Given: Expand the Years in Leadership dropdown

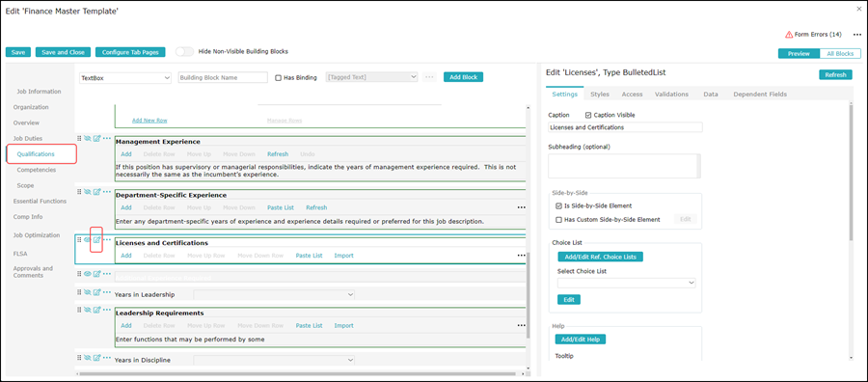Looking at the screenshot, I should point(274,294).
